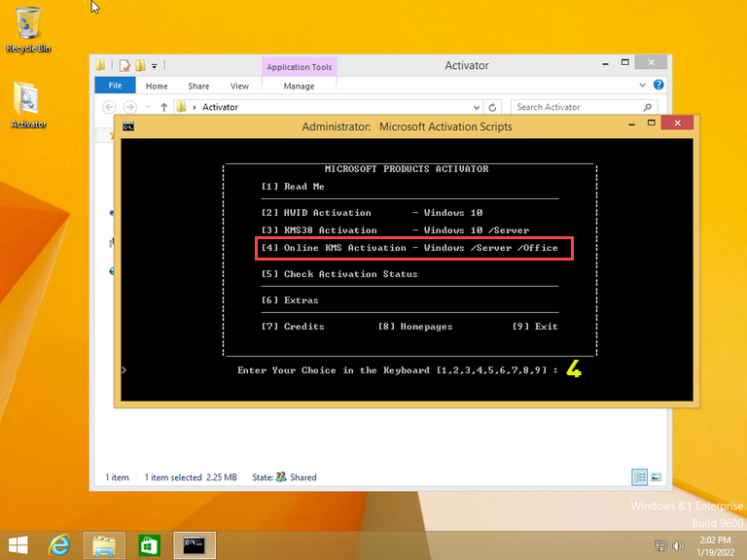This screenshot has height=560, width=747.
Task: Open the Customize Quick Access Toolbar dropdown
Action: point(155,66)
